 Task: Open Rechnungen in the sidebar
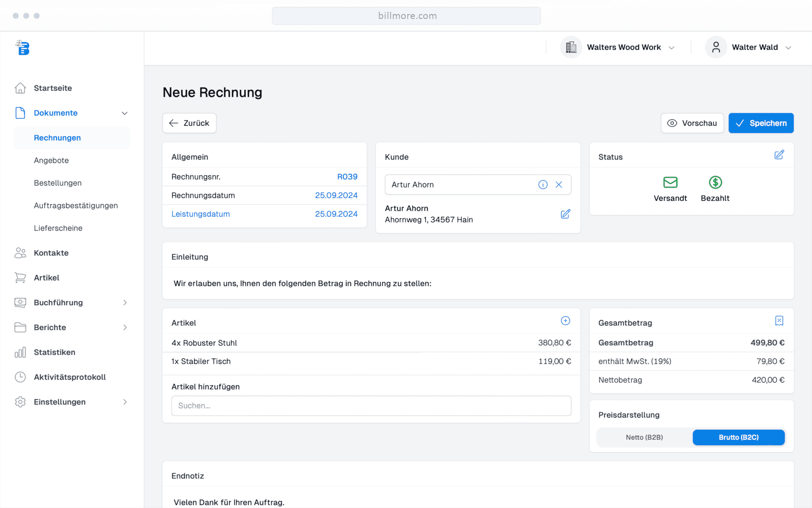72,138
